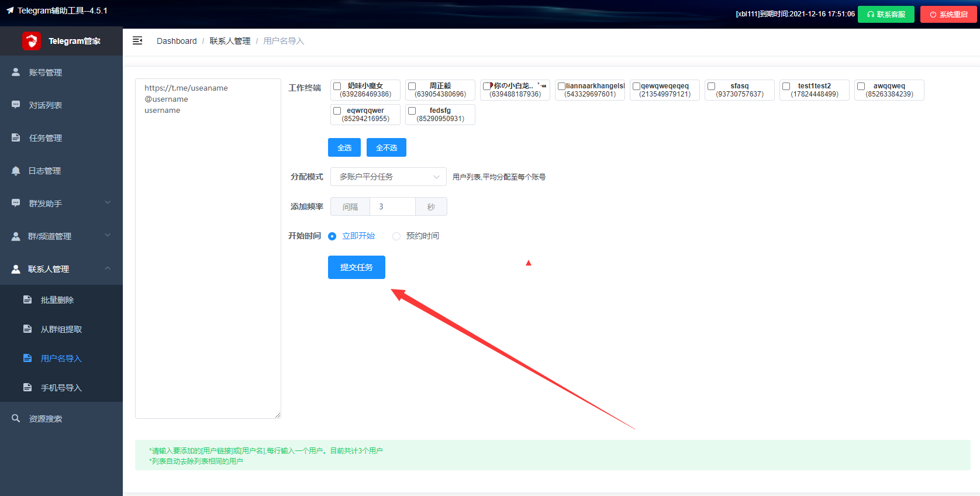
Task: Click the Telegram管家 shield logo
Action: [x=31, y=41]
